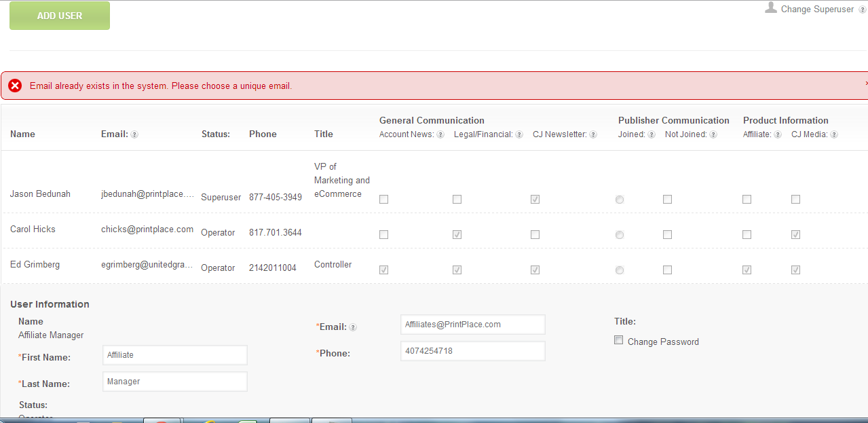Click the Phone number input field

(472, 351)
